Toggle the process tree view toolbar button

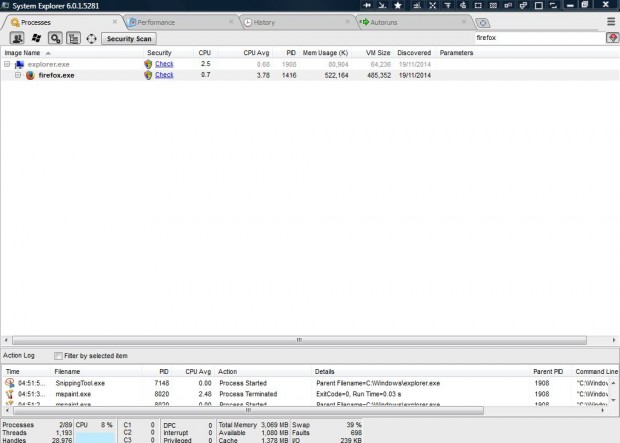[x=73, y=38]
